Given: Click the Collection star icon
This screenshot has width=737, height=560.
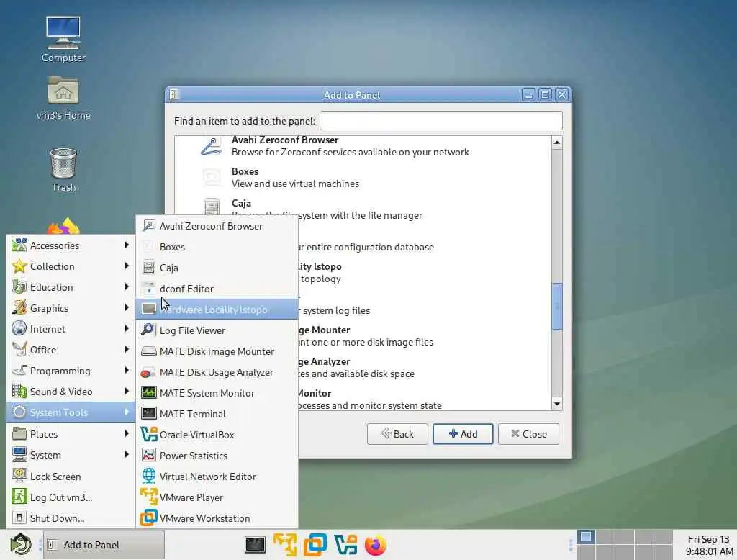Looking at the screenshot, I should pos(19,266).
